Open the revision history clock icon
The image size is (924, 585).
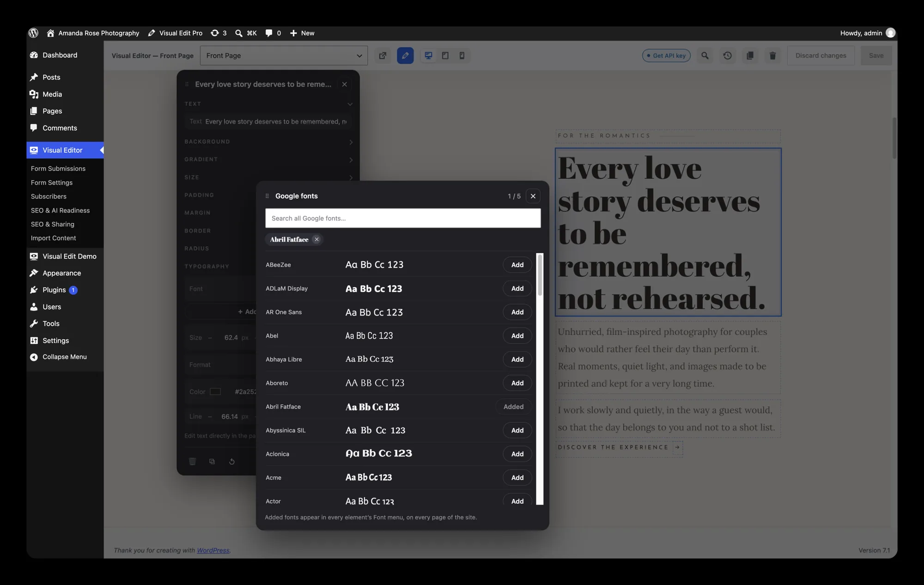(727, 55)
